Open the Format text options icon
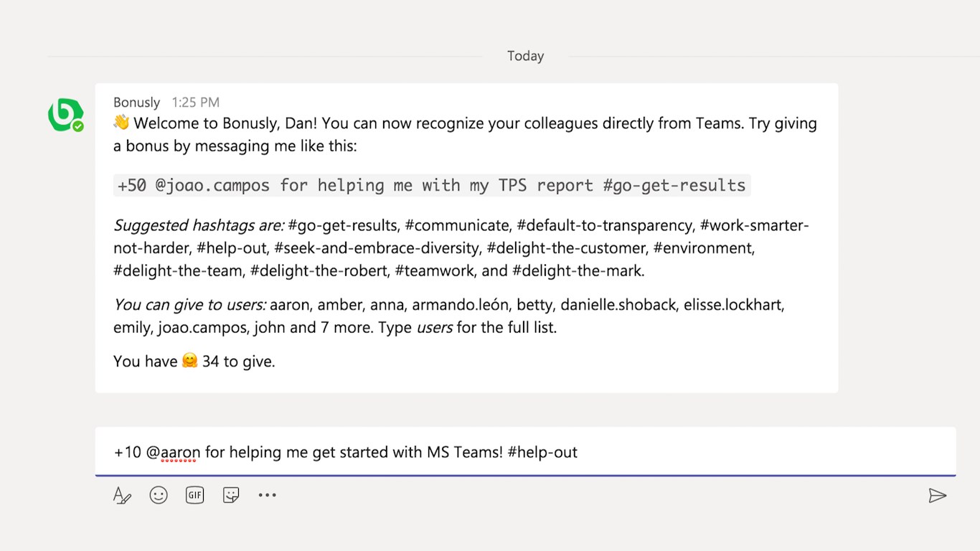The height and width of the screenshot is (551, 980). [x=122, y=495]
